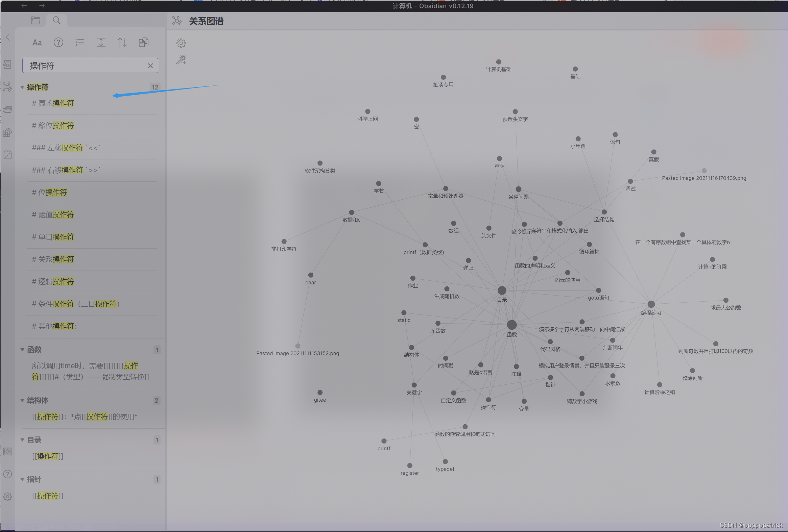Toggle match case (Aa) in search
788x532 pixels.
click(x=37, y=42)
